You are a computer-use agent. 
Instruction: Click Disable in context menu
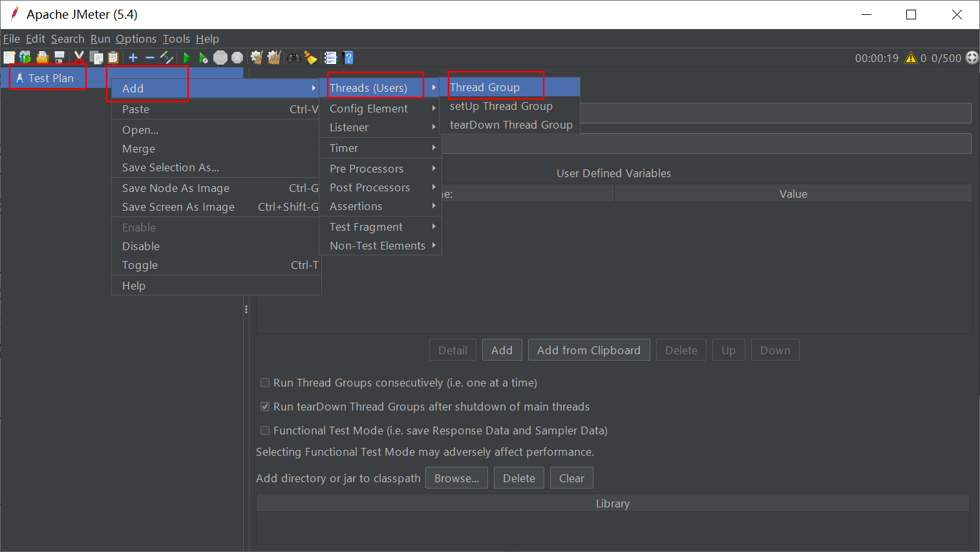pos(216,246)
